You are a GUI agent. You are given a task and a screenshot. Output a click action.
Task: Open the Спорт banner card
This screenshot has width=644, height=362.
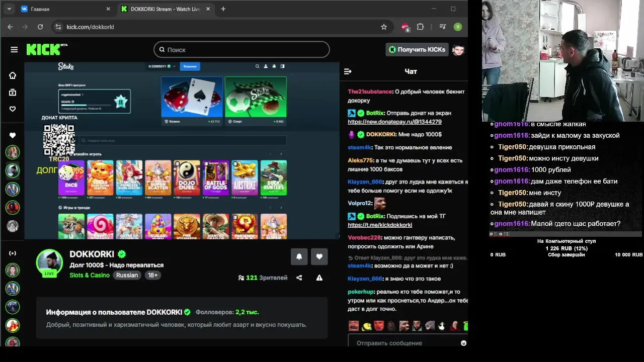[x=256, y=101]
